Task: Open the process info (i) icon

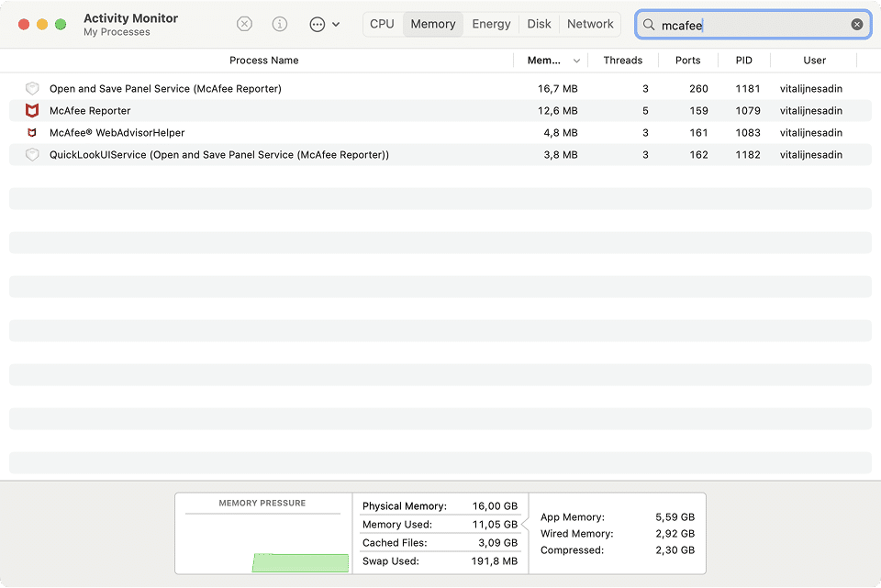Action: (x=280, y=24)
